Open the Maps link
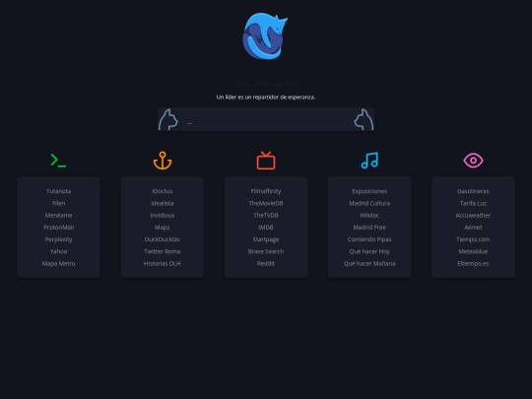 [163, 228]
